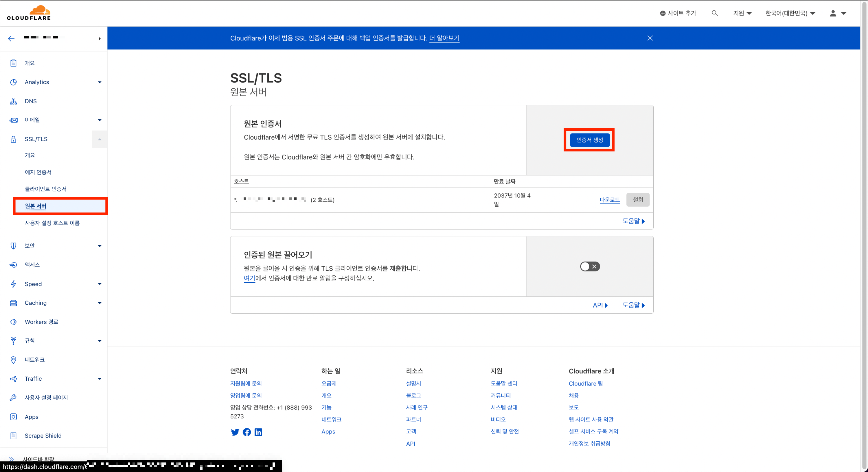868x472 pixels.
Task: Click the Cloudflare logo
Action: click(29, 13)
